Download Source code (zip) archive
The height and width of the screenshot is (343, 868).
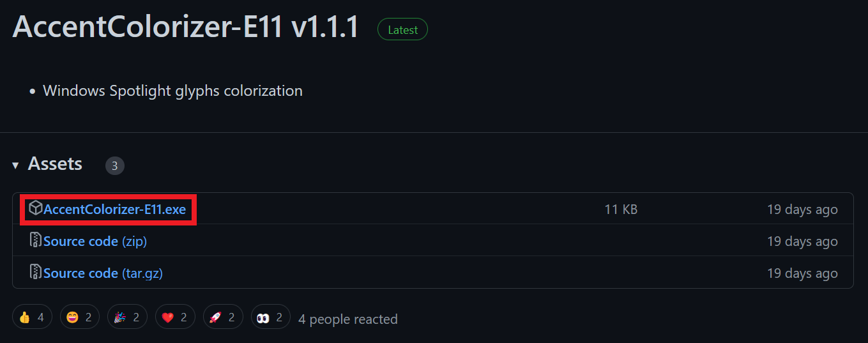[x=95, y=241]
